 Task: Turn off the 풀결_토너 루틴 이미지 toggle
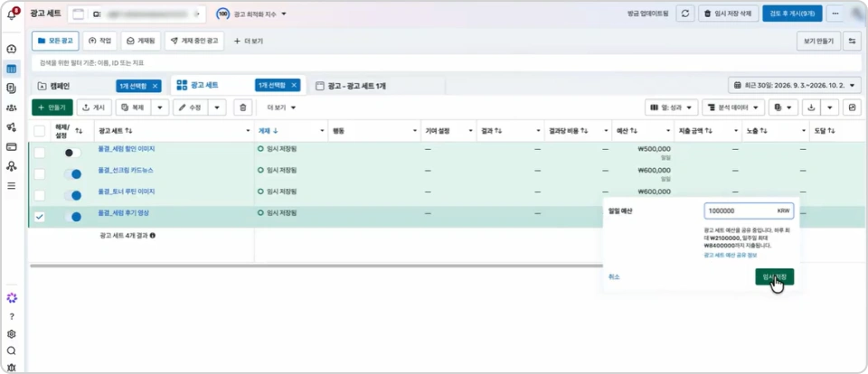[72, 195]
